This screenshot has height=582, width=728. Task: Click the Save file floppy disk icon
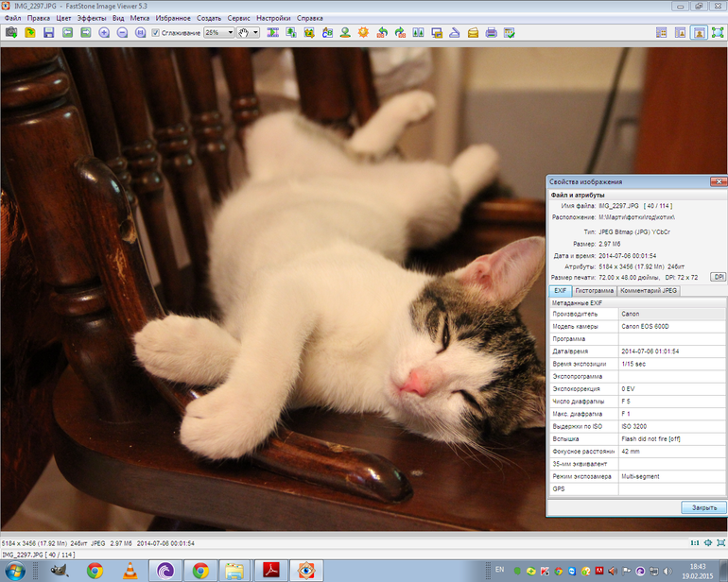(x=48, y=33)
